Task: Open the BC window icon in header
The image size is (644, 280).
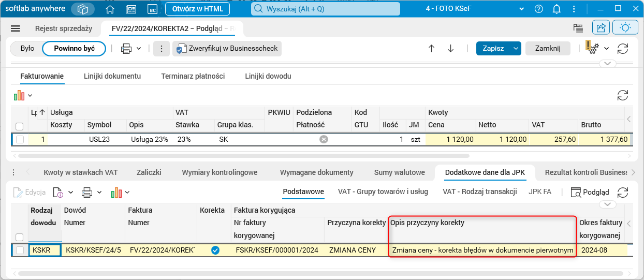Action: [x=152, y=9]
